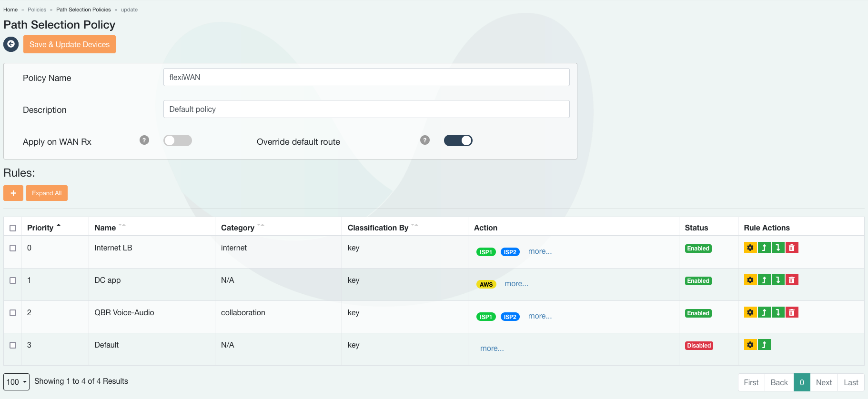868x399 pixels.
Task: Click the add rule plus button
Action: click(13, 193)
